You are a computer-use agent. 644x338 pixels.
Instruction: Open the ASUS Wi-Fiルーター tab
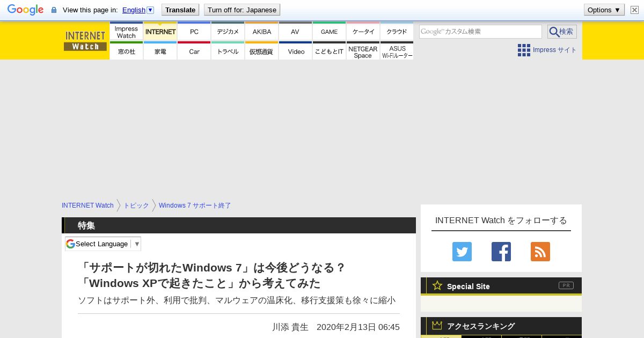tap(397, 51)
